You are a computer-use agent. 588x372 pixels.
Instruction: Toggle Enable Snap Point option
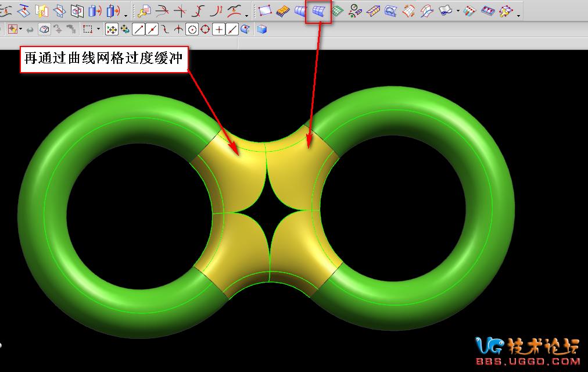tap(112, 29)
